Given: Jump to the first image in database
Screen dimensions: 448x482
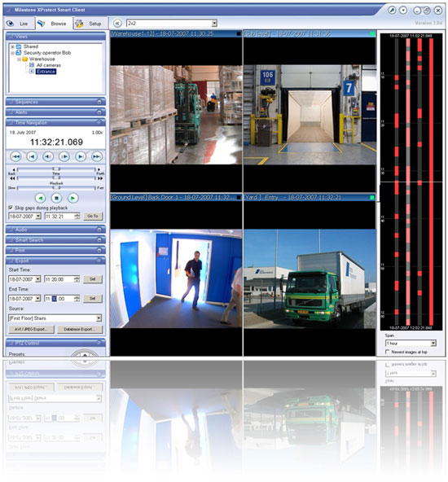Looking at the screenshot, I should [x=16, y=157].
